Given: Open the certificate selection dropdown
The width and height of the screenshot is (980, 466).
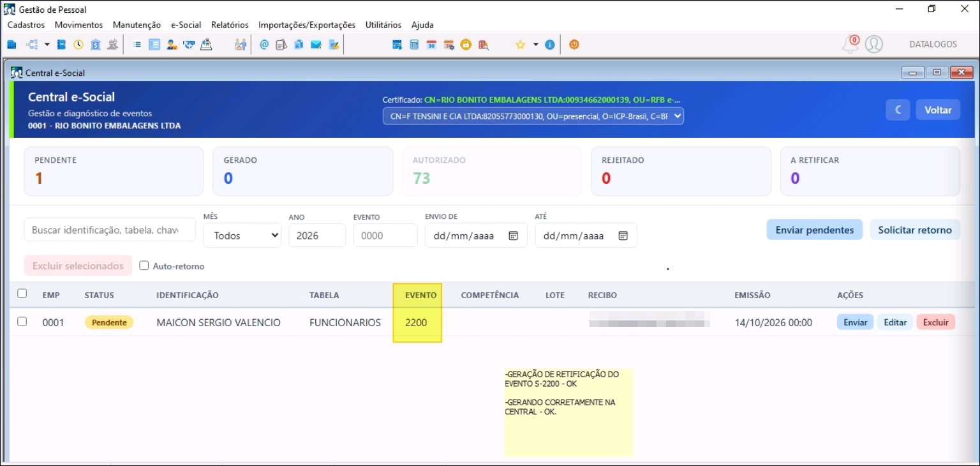Looking at the screenshot, I should click(x=533, y=116).
